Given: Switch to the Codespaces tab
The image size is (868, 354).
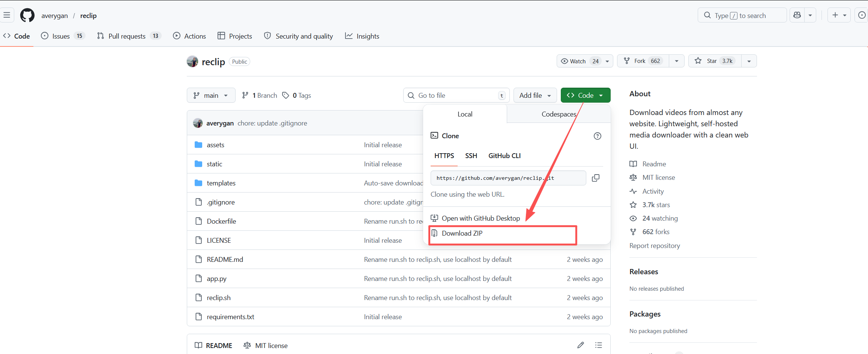Looking at the screenshot, I should [x=559, y=114].
